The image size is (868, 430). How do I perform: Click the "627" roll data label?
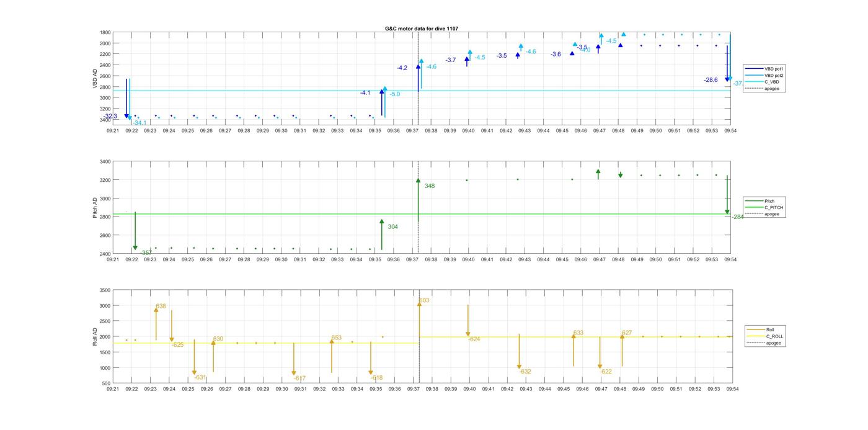point(627,333)
